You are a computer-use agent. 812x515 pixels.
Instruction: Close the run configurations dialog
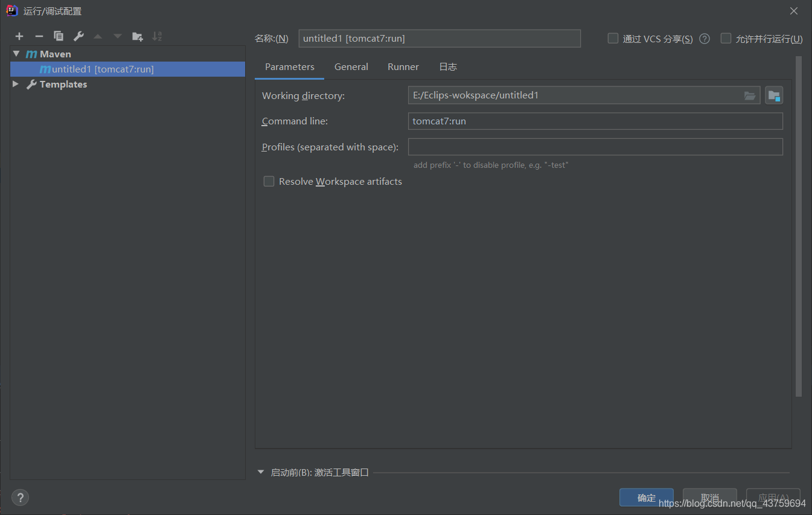click(794, 11)
